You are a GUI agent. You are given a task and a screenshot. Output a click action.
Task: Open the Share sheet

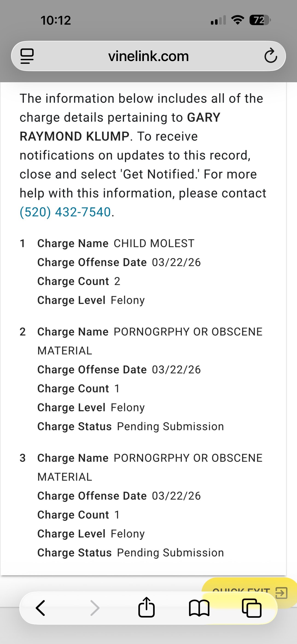(x=146, y=608)
